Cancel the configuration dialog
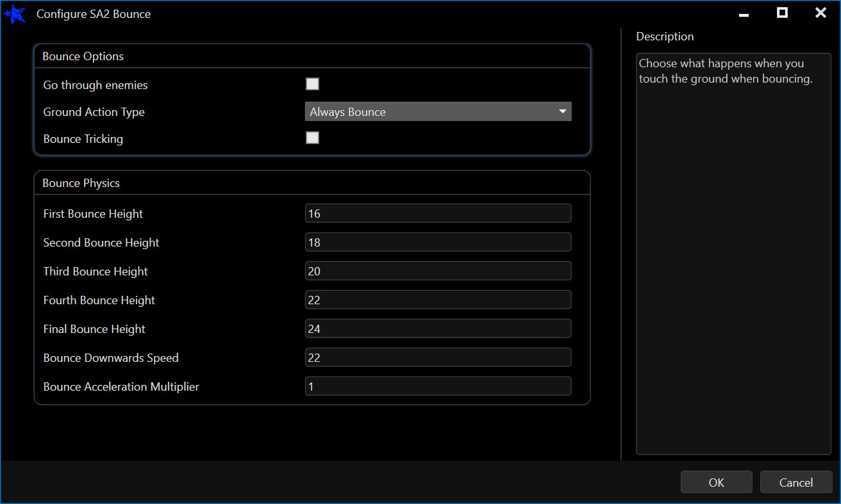The width and height of the screenshot is (841, 504). (795, 482)
